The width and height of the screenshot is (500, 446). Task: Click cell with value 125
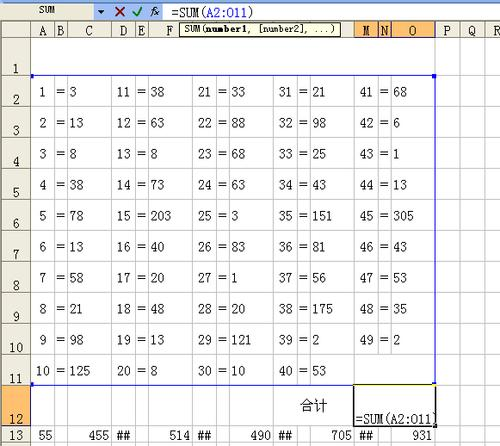[x=89, y=371]
